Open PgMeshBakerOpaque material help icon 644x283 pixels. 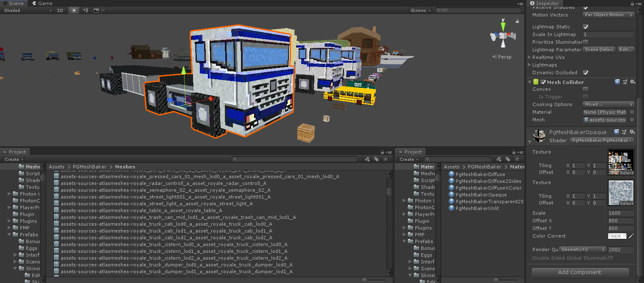click(617, 132)
